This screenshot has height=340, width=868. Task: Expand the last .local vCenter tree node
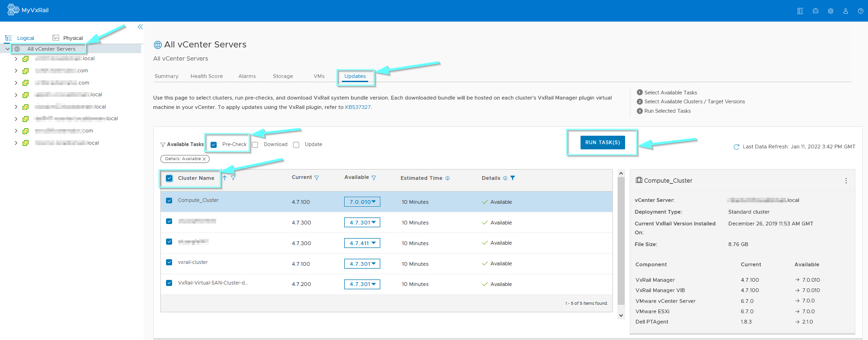click(x=16, y=143)
